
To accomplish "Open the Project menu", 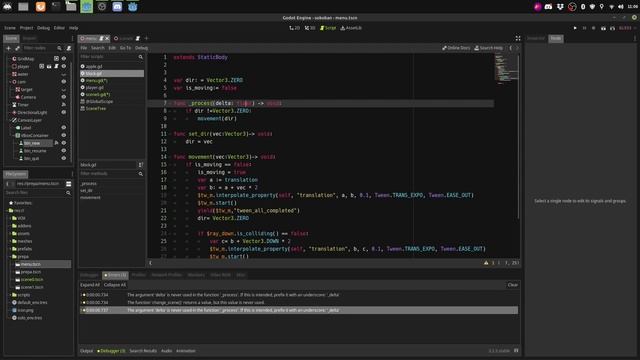I will click(x=27, y=28).
